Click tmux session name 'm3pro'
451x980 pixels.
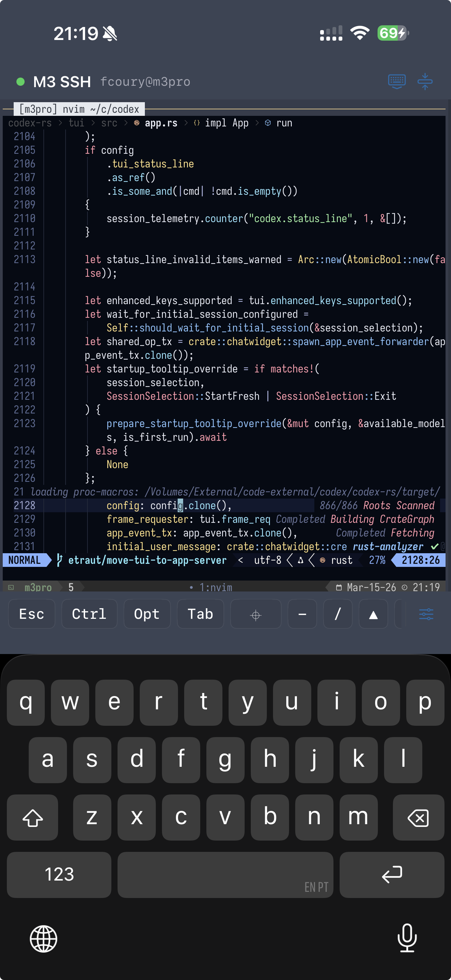38,587
